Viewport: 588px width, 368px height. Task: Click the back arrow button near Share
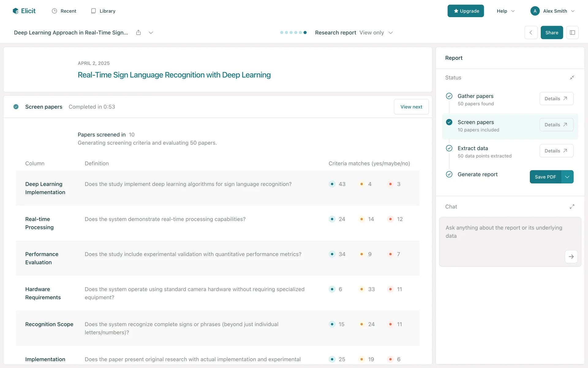[531, 33]
